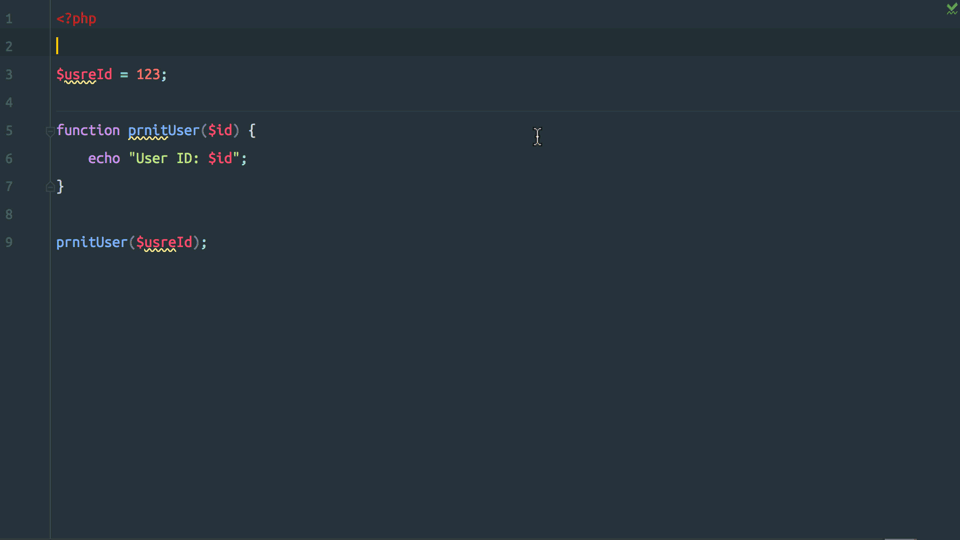Click the underlined prnitUser function name definition
The width and height of the screenshot is (960, 540).
[163, 130]
